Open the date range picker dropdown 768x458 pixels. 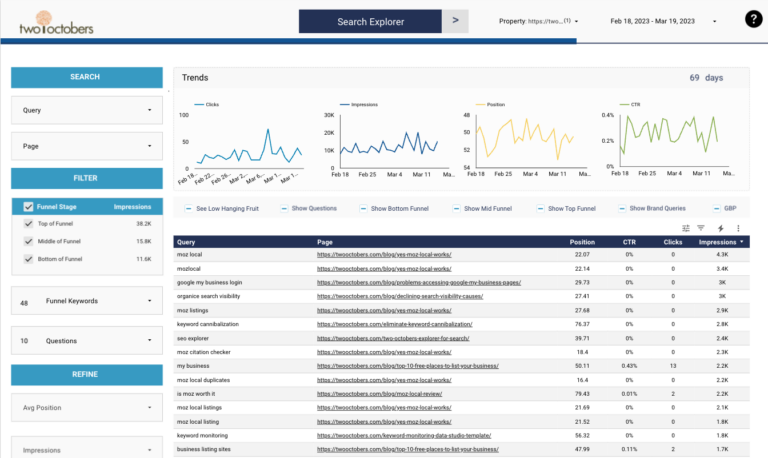(x=663, y=21)
